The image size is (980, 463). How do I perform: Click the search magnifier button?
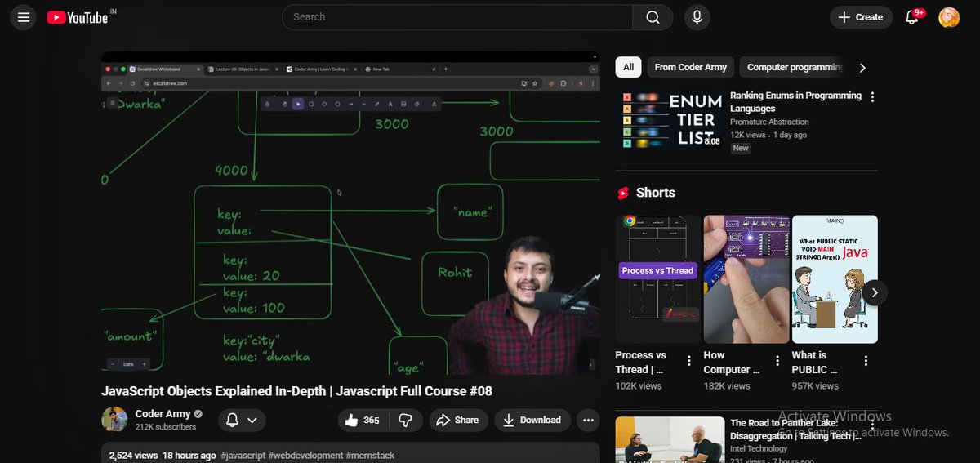click(x=653, y=17)
